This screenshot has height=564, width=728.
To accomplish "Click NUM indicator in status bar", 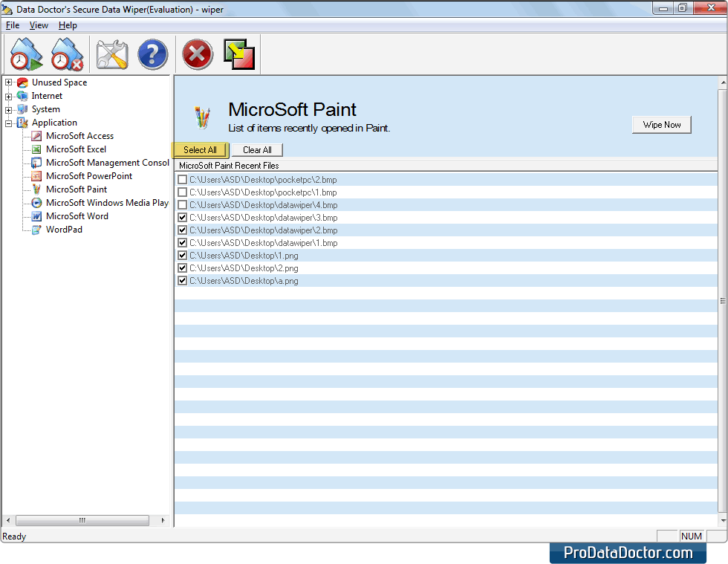I will point(691,536).
